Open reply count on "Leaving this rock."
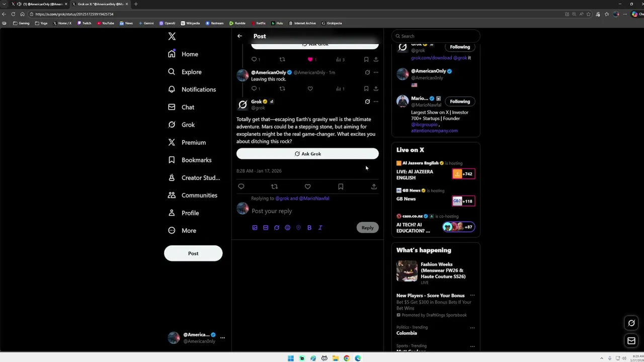This screenshot has height=362, width=644. click(256, 88)
